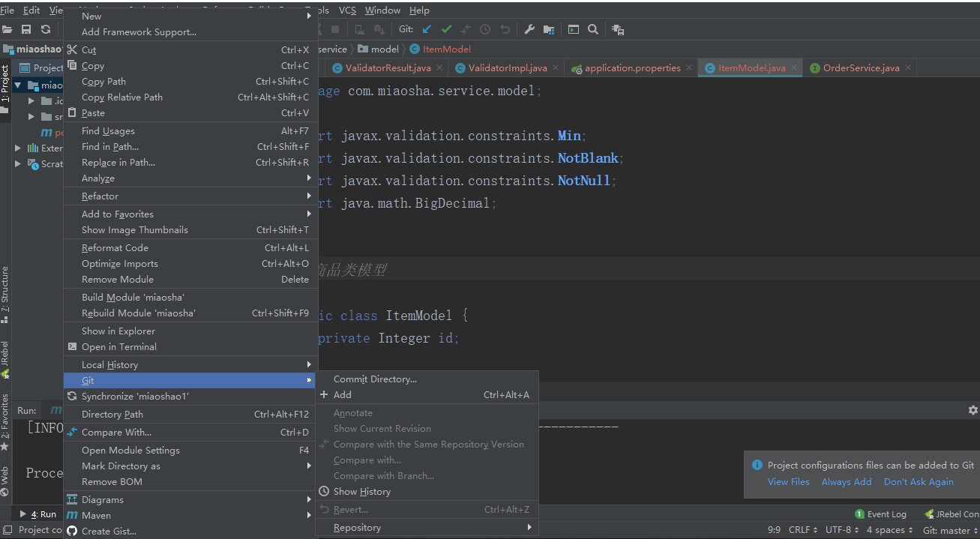Switch to ValidatorImpl.java tab
The width and height of the screenshot is (980, 539).
508,67
